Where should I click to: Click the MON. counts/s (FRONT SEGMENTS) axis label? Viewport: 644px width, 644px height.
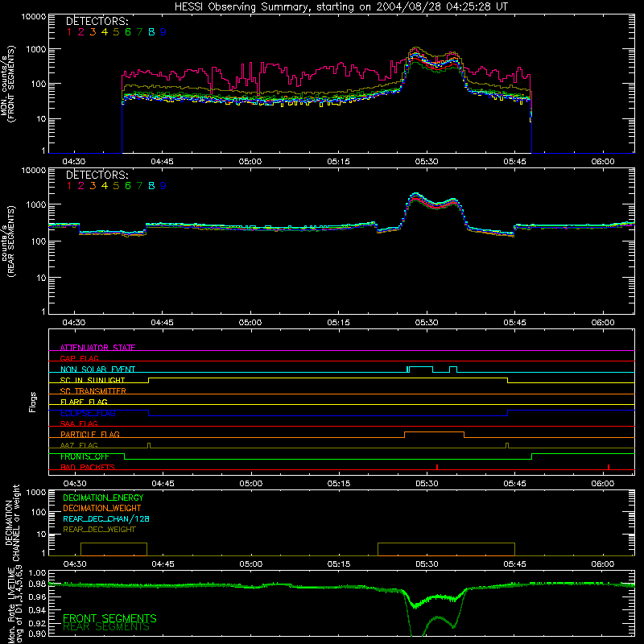tap(8, 85)
